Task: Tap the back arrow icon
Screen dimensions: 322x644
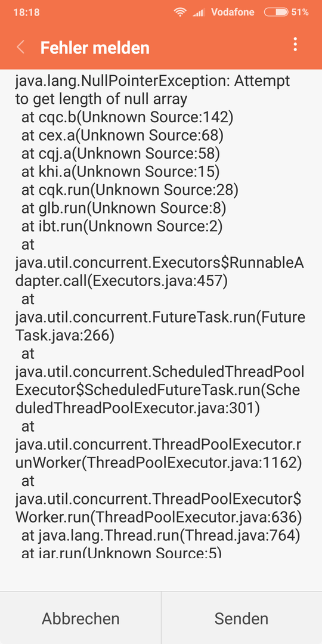Action: tap(20, 47)
